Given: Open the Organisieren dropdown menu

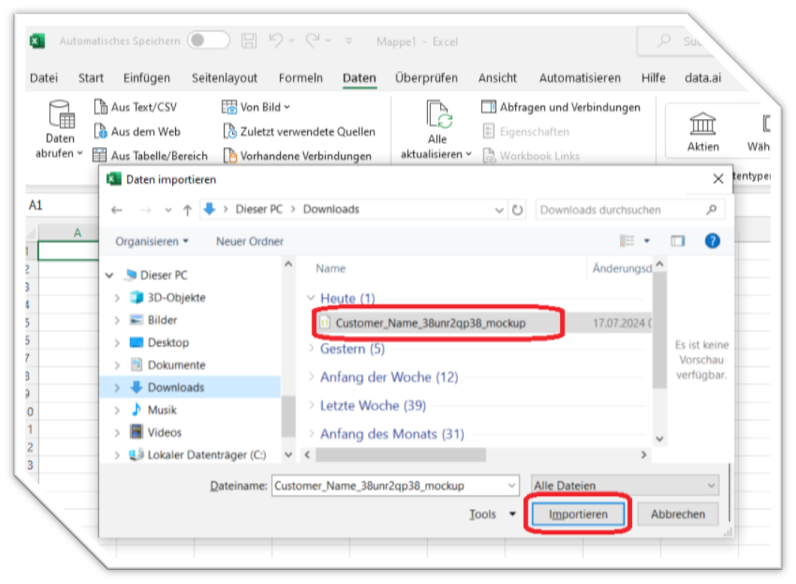Looking at the screenshot, I should tap(152, 241).
